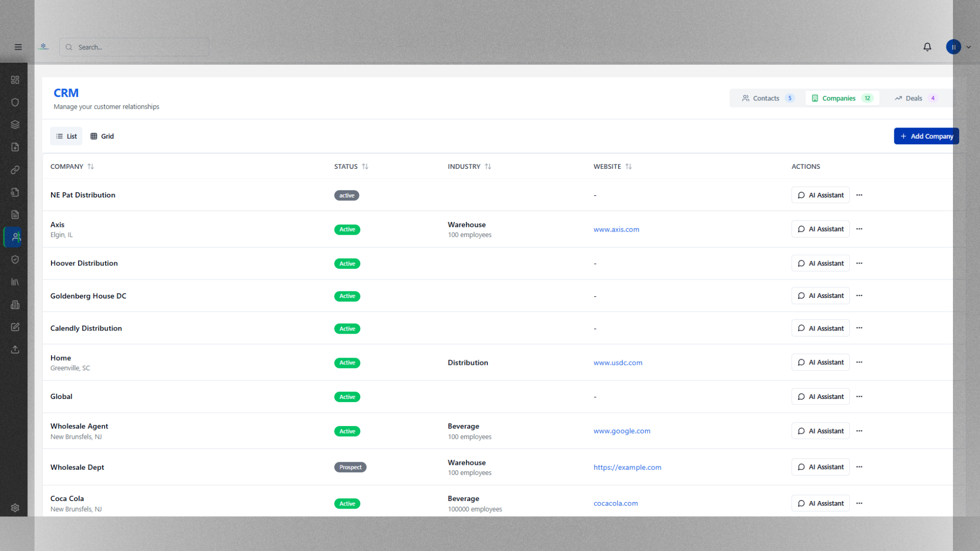980x551 pixels.
Task: Select the shield security icon in sidebar
Action: click(x=15, y=102)
